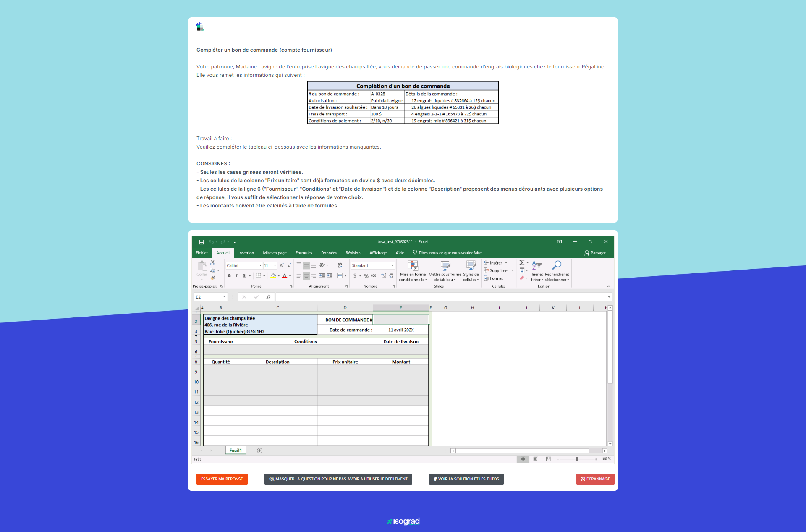Toggle align text left
Screen dimensions: 806x532
(299, 276)
